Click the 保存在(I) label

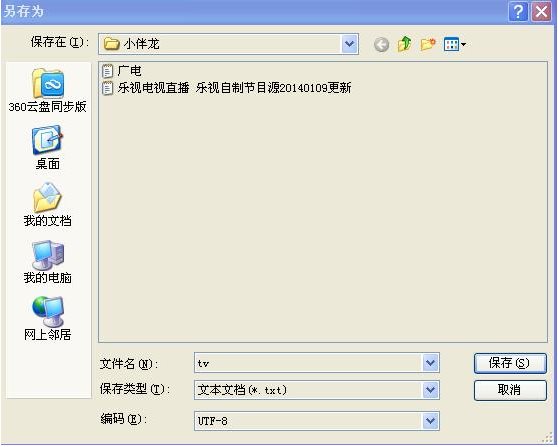(x=59, y=42)
